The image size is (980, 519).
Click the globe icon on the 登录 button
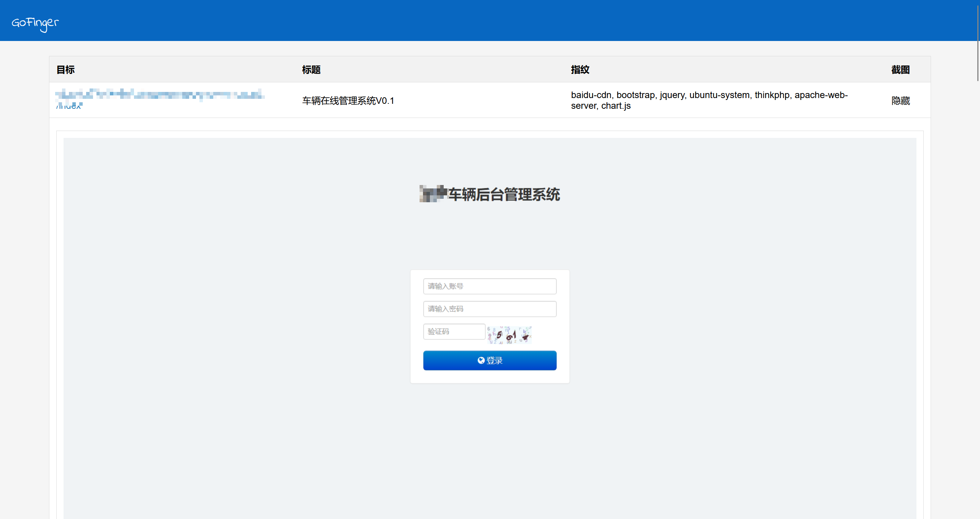tap(481, 360)
